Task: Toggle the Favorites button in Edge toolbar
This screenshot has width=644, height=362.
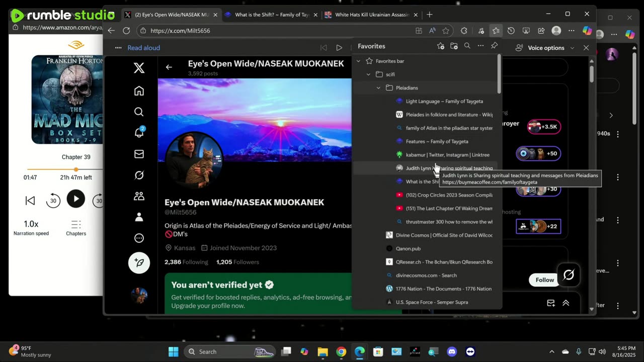Action: [x=496, y=31]
